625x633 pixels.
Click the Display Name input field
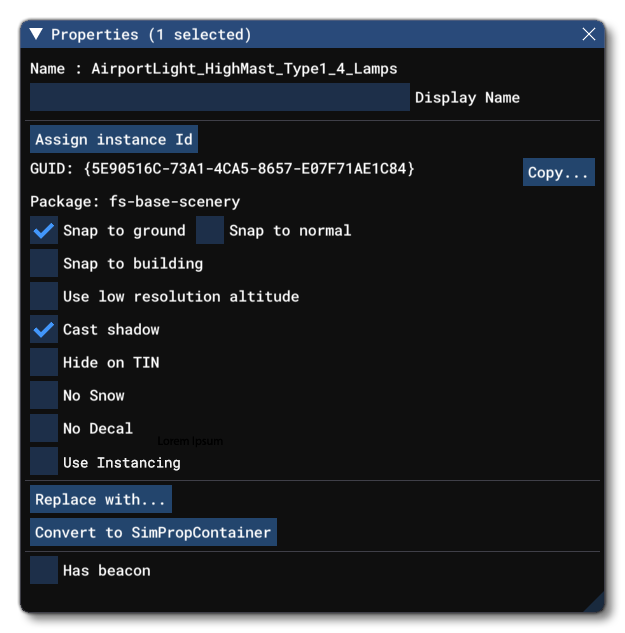tap(220, 97)
